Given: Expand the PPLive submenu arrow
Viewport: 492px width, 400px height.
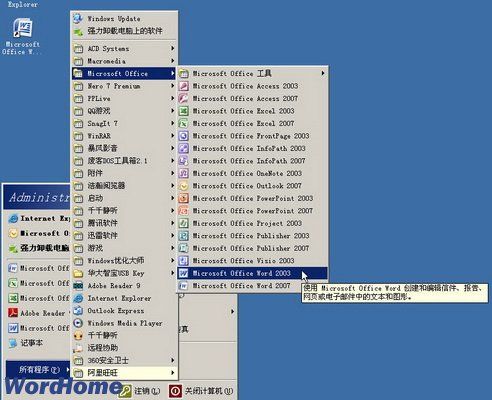Looking at the screenshot, I should point(172,98).
